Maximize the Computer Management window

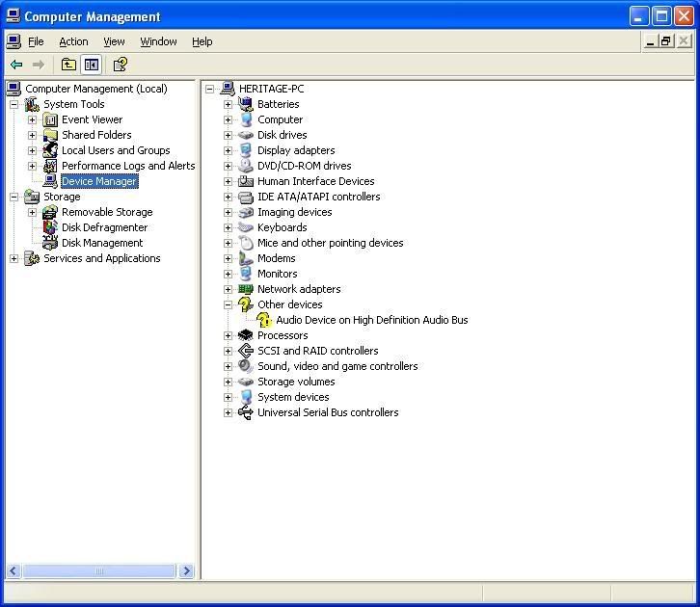[661, 16]
